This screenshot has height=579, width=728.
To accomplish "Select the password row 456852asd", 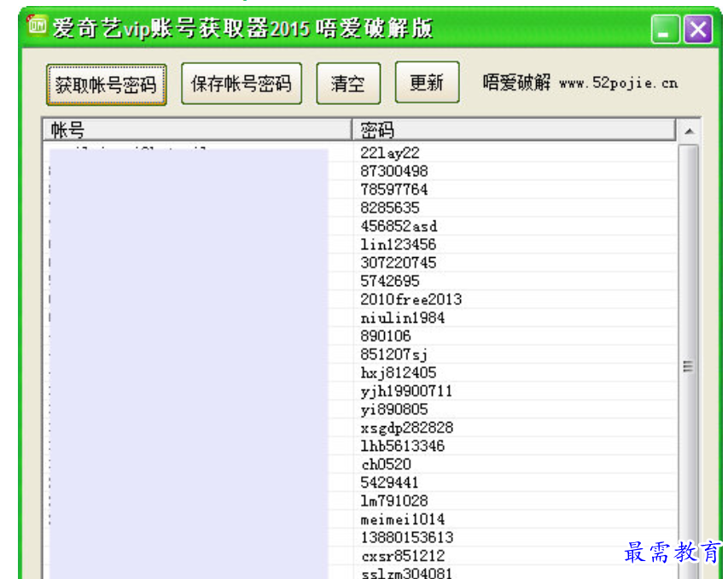I will tap(399, 225).
